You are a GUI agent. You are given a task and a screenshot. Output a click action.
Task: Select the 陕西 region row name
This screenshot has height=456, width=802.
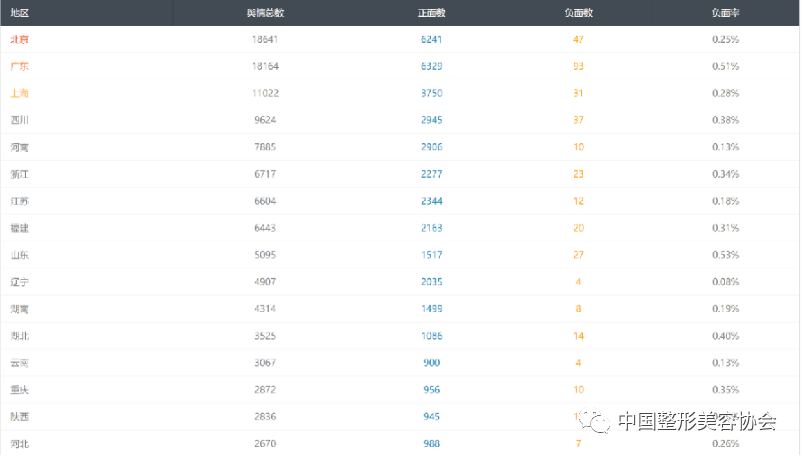(x=19, y=417)
